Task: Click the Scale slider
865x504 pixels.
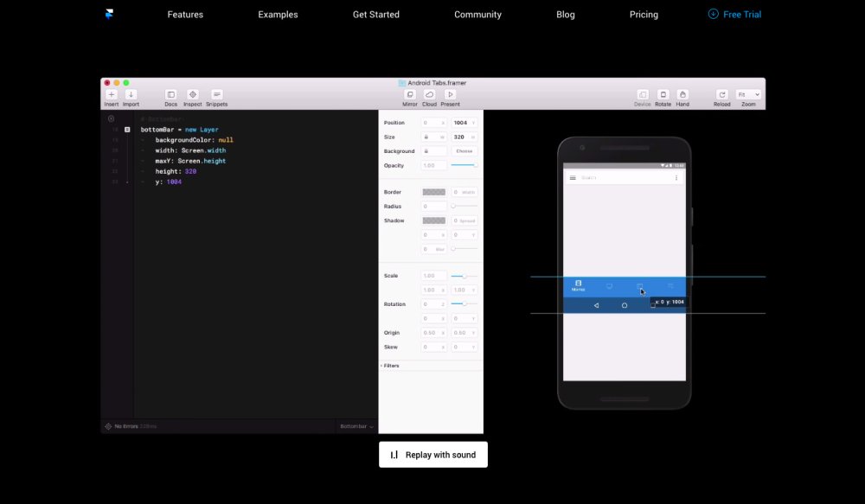Action: pos(464,276)
